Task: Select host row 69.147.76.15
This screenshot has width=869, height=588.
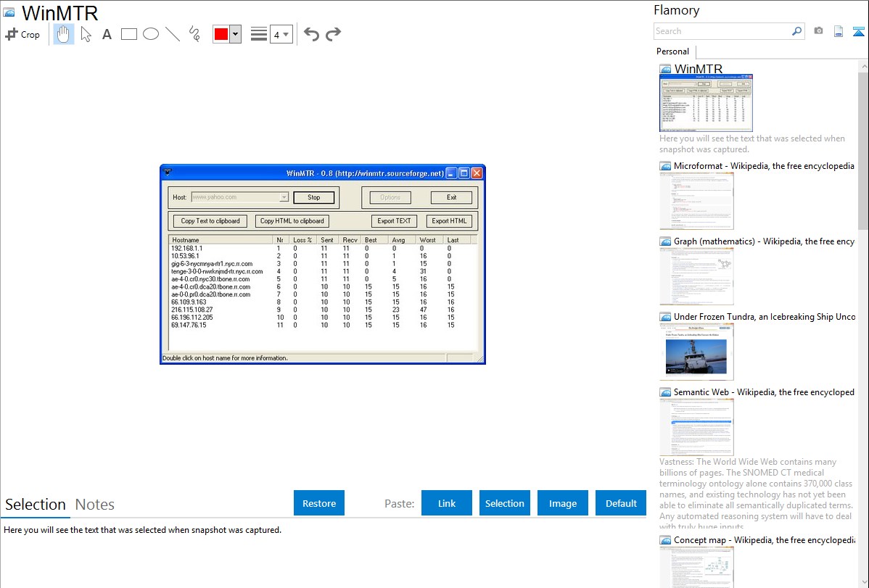Action: tap(321, 326)
